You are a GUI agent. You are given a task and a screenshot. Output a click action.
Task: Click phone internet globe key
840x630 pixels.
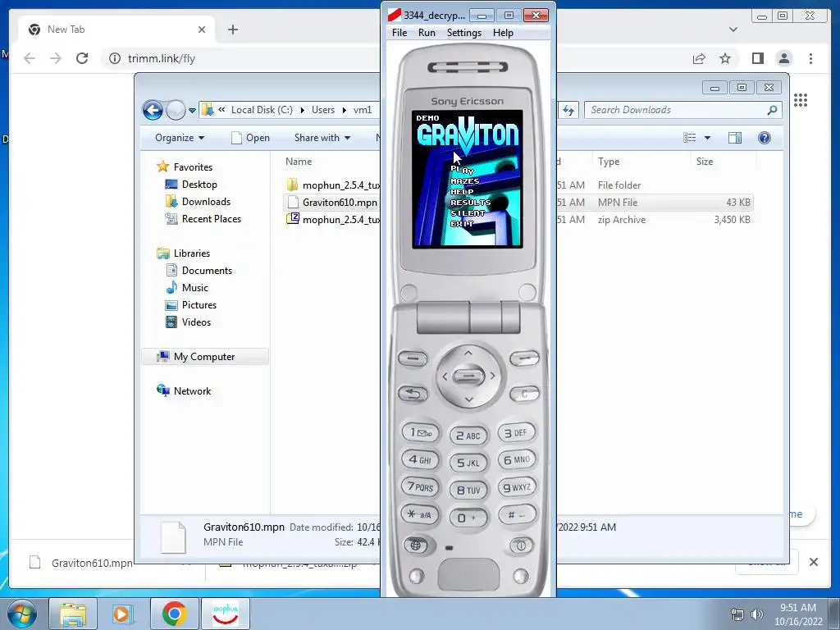coord(416,546)
